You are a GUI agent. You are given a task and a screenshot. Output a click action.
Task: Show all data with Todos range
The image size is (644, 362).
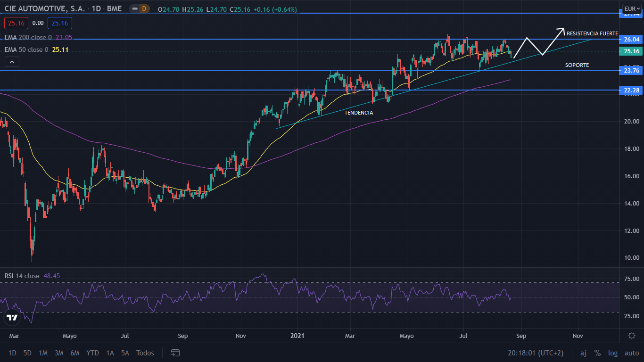click(145, 353)
